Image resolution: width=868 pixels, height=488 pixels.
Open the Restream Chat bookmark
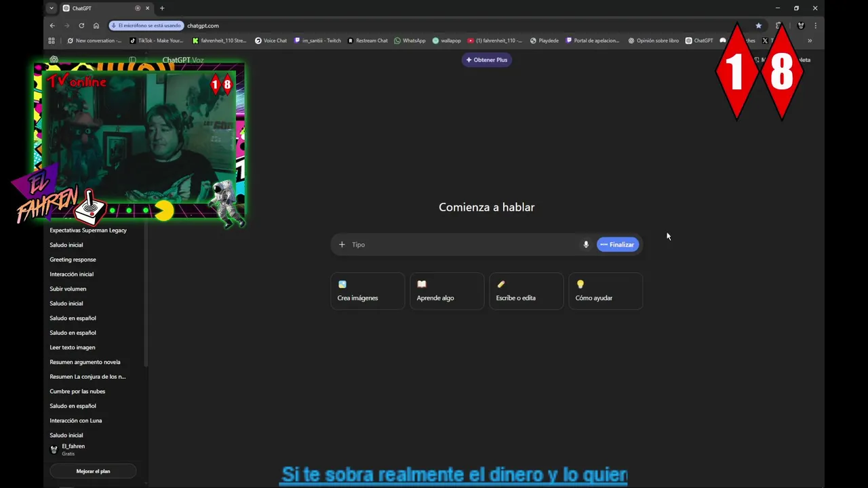coord(368,41)
